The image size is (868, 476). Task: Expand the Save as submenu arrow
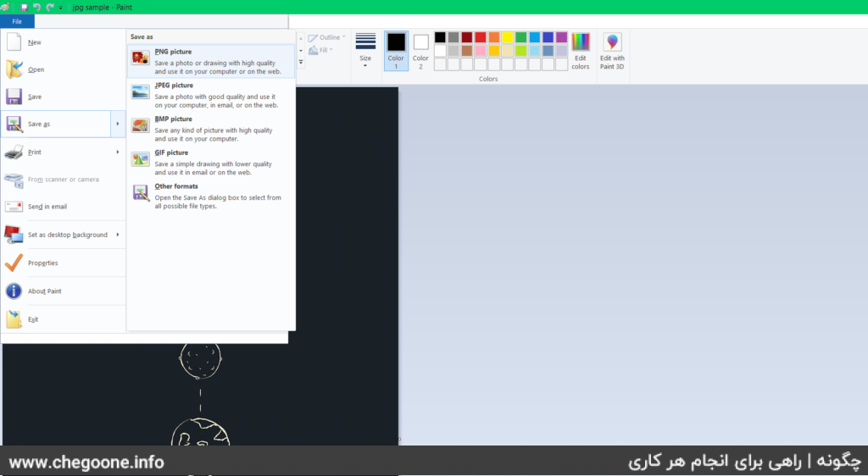[118, 124]
